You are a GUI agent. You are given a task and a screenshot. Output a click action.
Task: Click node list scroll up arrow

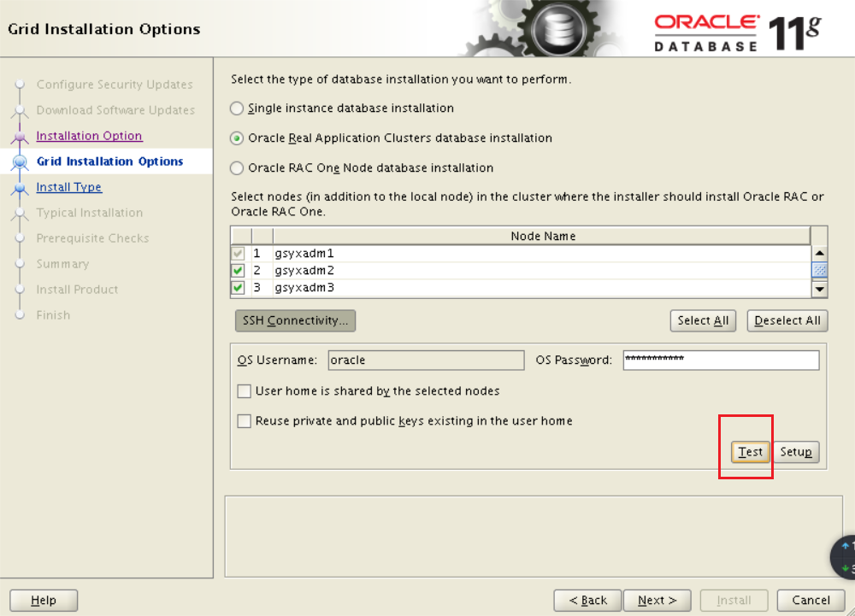[820, 253]
